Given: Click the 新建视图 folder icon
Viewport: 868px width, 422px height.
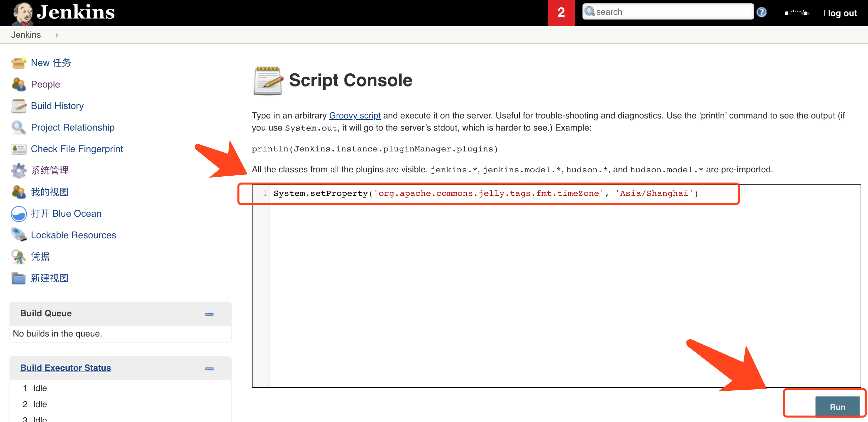Looking at the screenshot, I should pos(19,278).
